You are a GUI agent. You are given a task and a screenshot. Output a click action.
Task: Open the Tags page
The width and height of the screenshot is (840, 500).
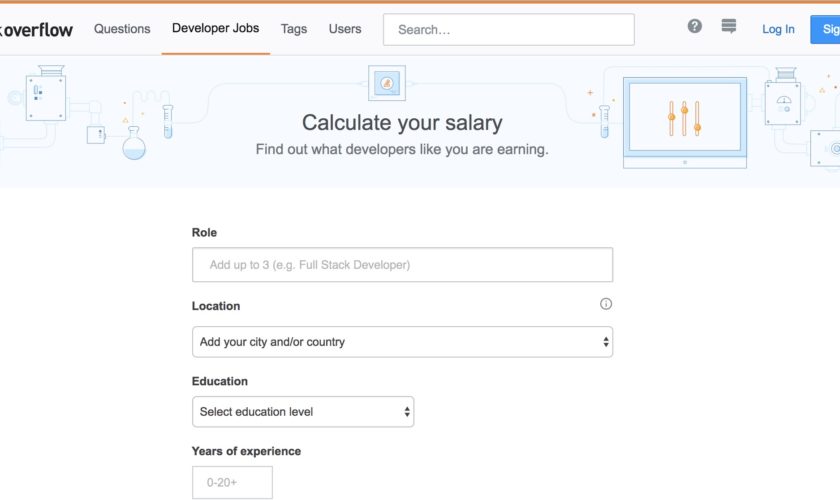pyautogui.click(x=294, y=29)
